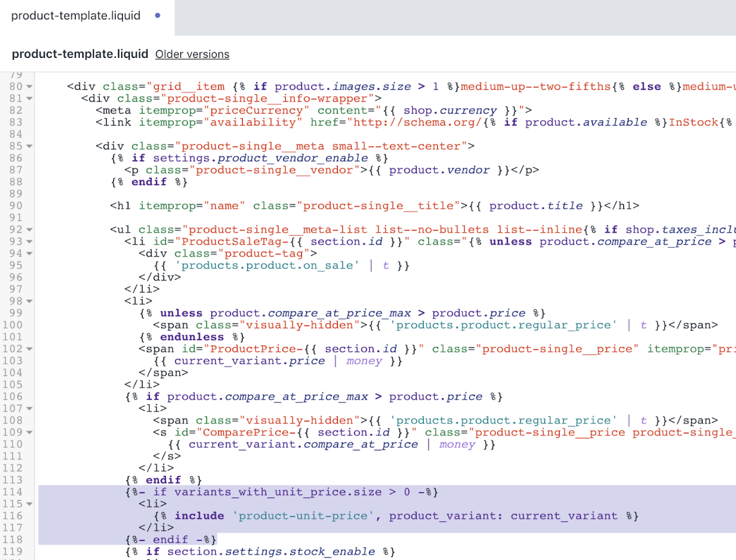736x560 pixels.
Task: Fold the product-tag div at line 94
Action: pos(29,254)
